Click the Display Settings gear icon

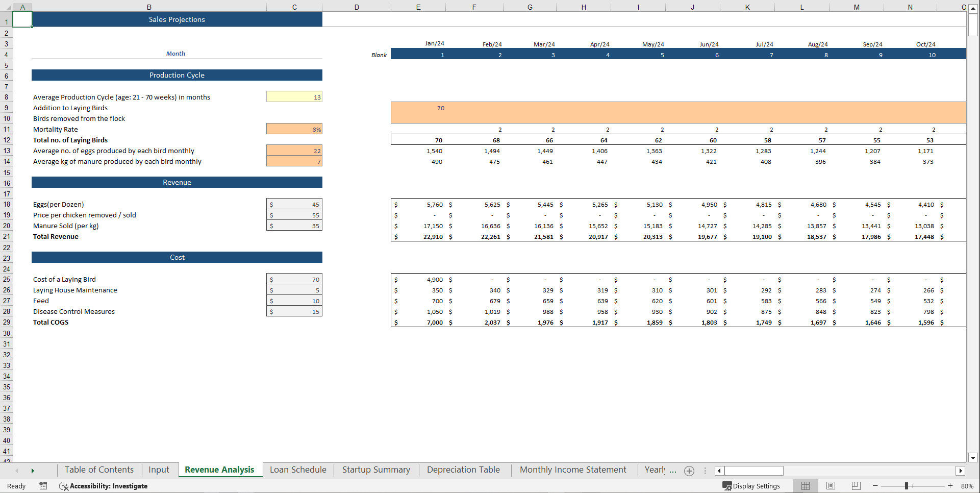[x=726, y=486]
